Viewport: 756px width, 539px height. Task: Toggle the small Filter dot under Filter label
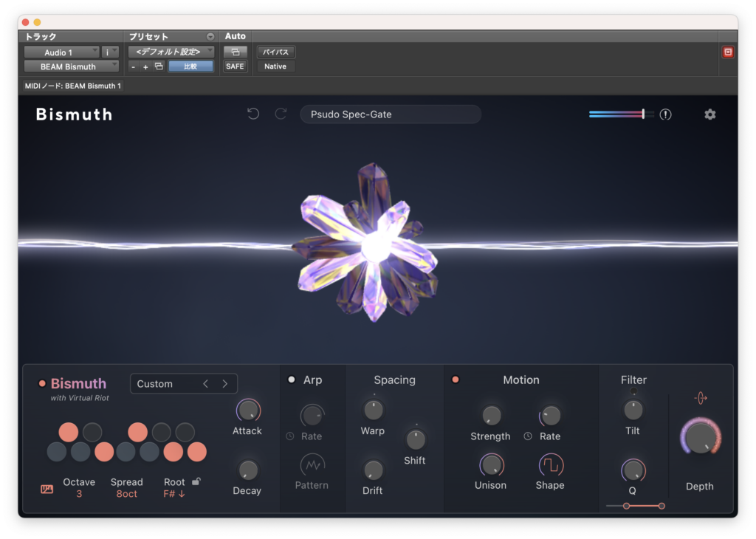[x=633, y=391]
